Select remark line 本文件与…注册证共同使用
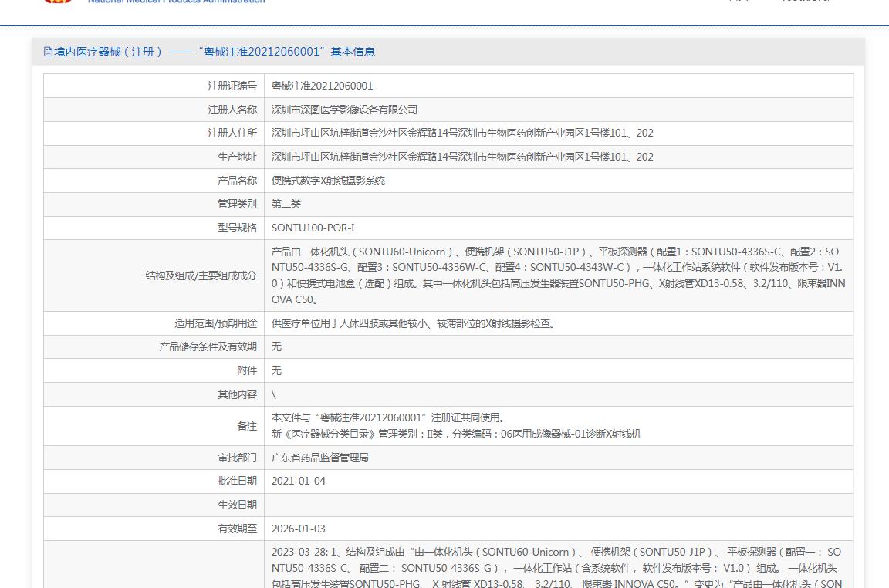Image resolution: width=889 pixels, height=588 pixels. 388,417
